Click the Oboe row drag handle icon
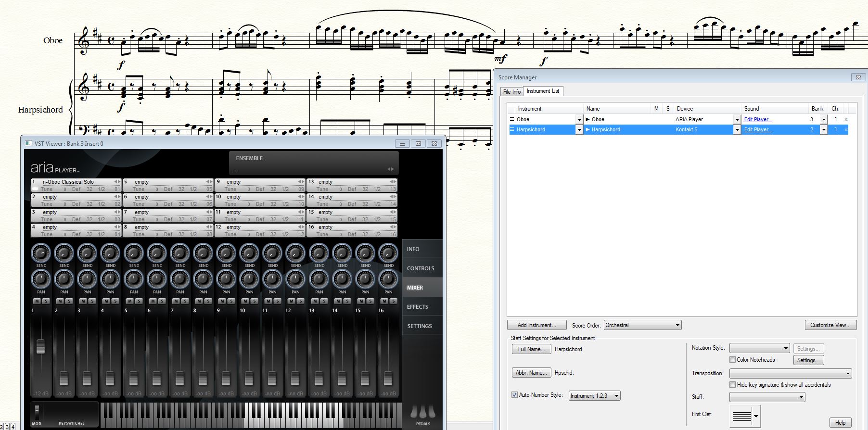This screenshot has height=430, width=868. 512,119
